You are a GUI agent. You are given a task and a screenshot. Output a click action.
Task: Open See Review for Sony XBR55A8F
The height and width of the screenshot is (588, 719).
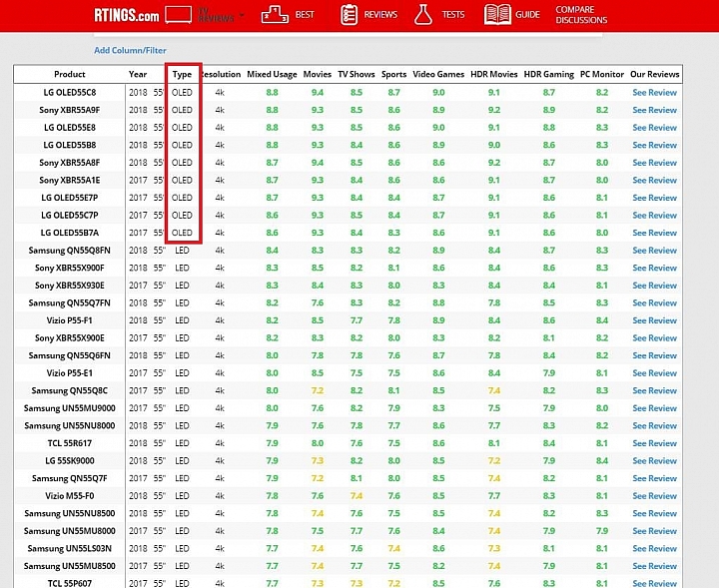655,163
